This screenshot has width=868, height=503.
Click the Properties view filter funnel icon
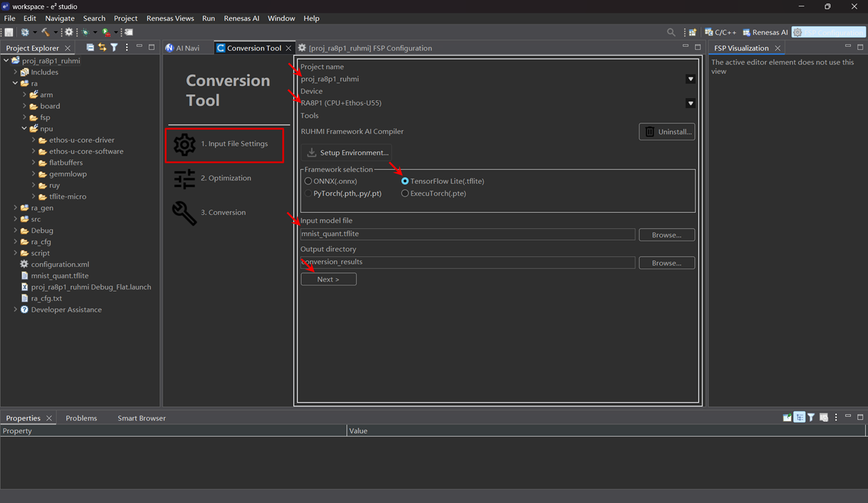811,418
